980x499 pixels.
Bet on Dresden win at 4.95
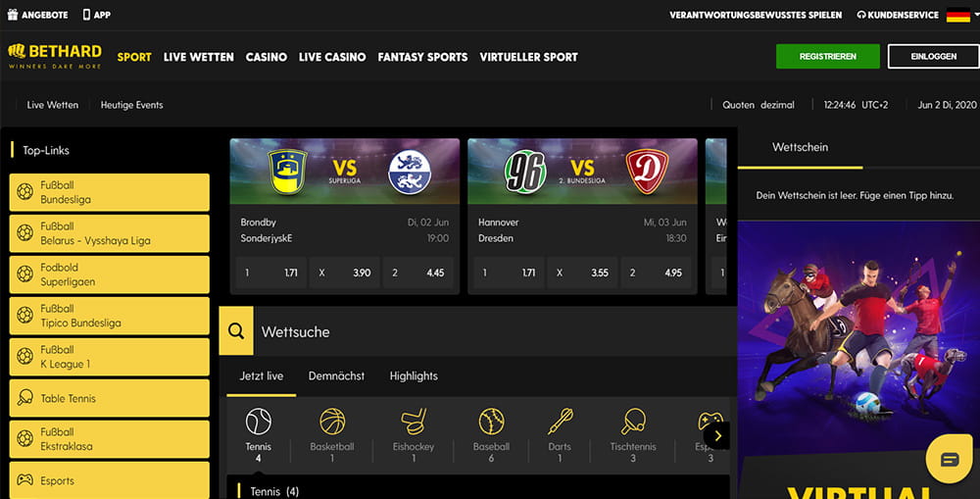(x=656, y=273)
